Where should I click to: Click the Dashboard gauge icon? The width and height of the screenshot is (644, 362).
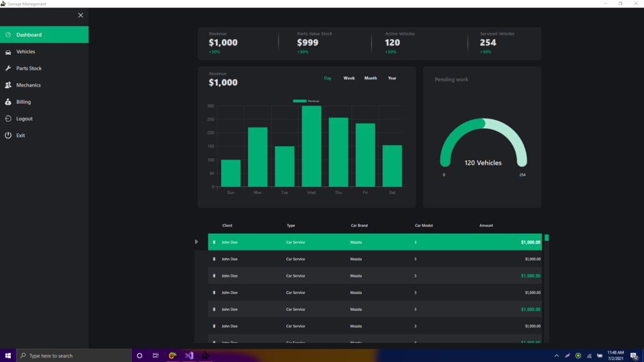tap(8, 35)
